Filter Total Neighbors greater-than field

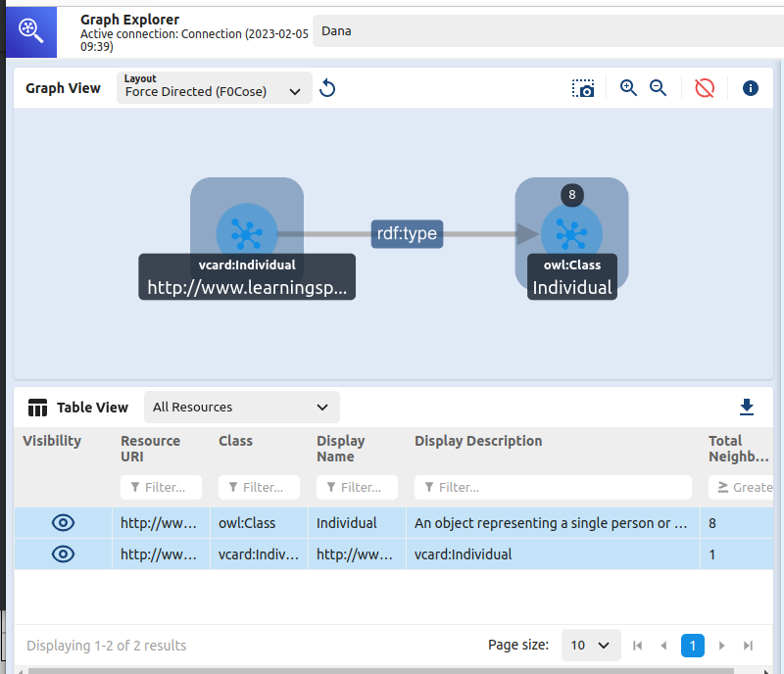[x=742, y=487]
